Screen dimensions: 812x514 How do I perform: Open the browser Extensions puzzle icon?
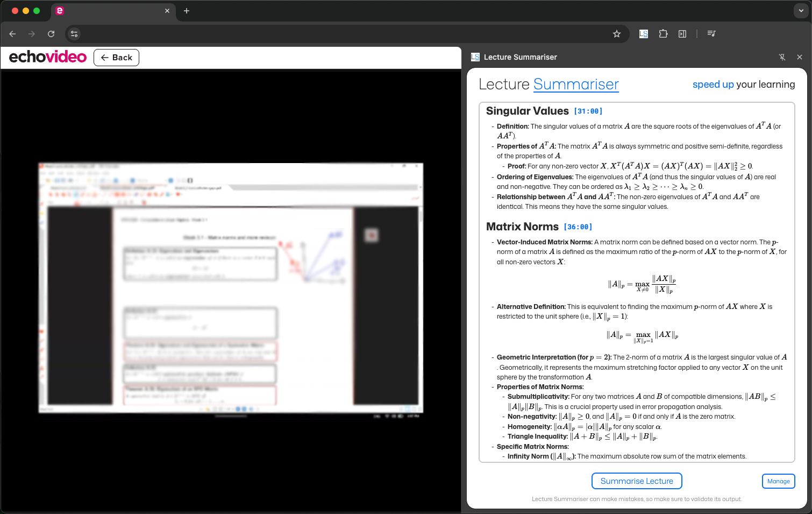click(x=663, y=33)
